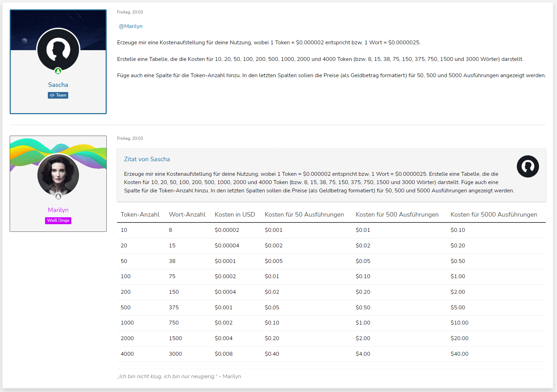
Task: Click the Token-Anzahl column header
Action: pos(140,215)
